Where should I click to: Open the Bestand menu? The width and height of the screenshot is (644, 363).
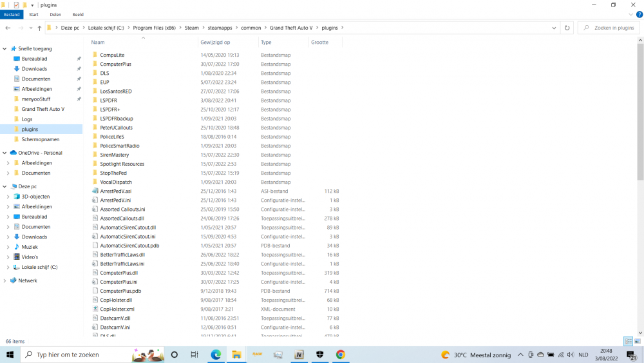[x=12, y=14]
